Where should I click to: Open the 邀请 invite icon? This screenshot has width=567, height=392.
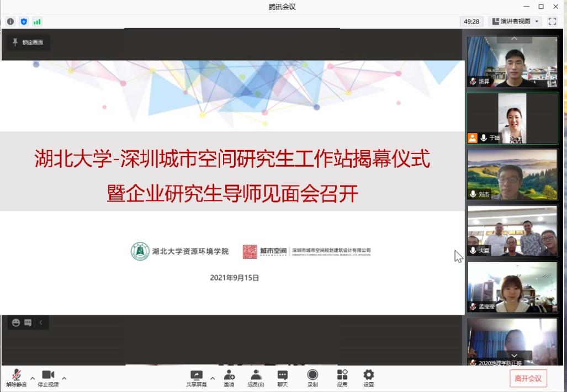pos(229,378)
